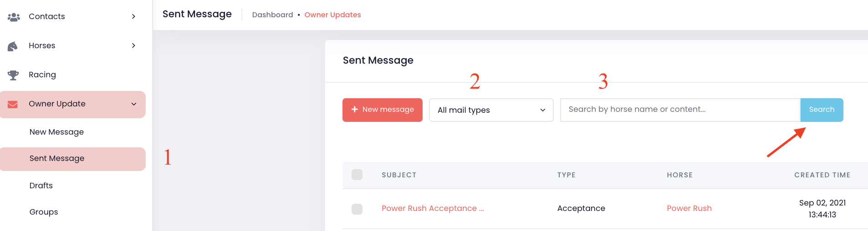Image resolution: width=868 pixels, height=231 pixels.
Task: Click the Racing trophy icon
Action: 13,75
